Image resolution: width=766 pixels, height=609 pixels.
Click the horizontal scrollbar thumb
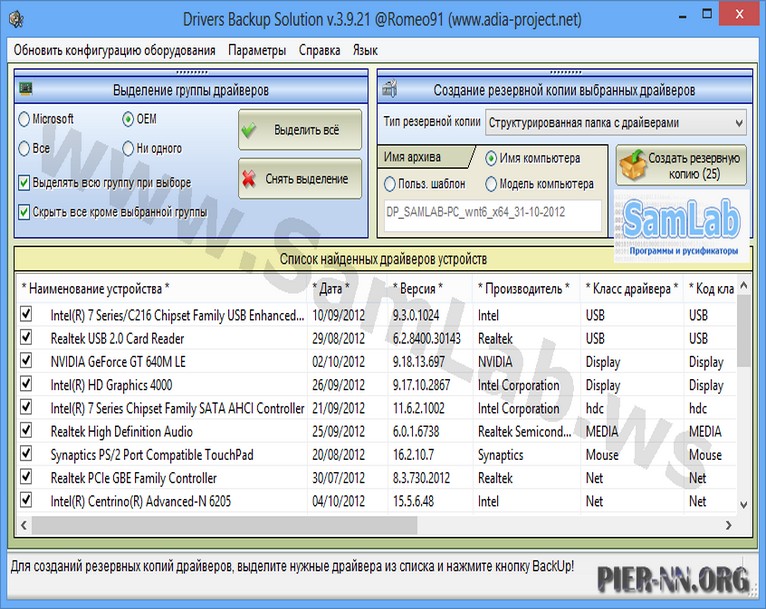(225, 525)
